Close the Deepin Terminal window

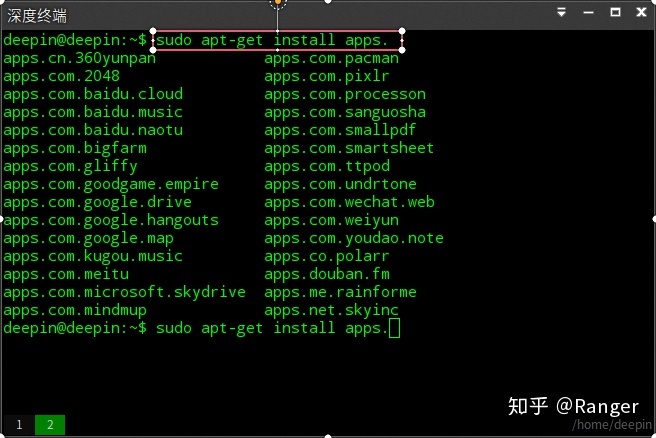(641, 12)
